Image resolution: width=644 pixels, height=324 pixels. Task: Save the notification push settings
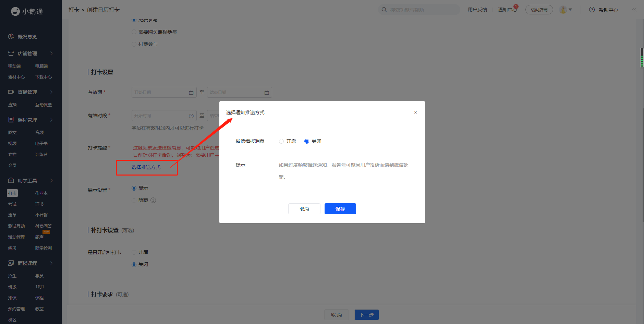[340, 209]
